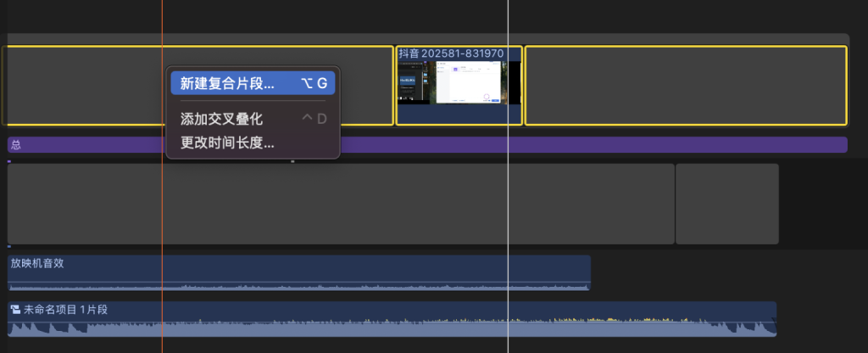Select the large gray clip below 总 title
868x353 pixels.
(x=339, y=204)
